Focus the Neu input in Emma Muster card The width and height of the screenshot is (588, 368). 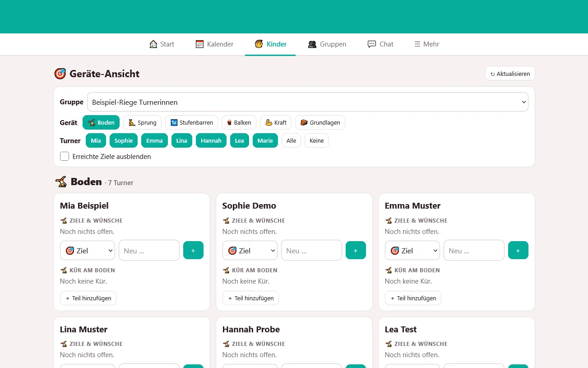click(474, 250)
